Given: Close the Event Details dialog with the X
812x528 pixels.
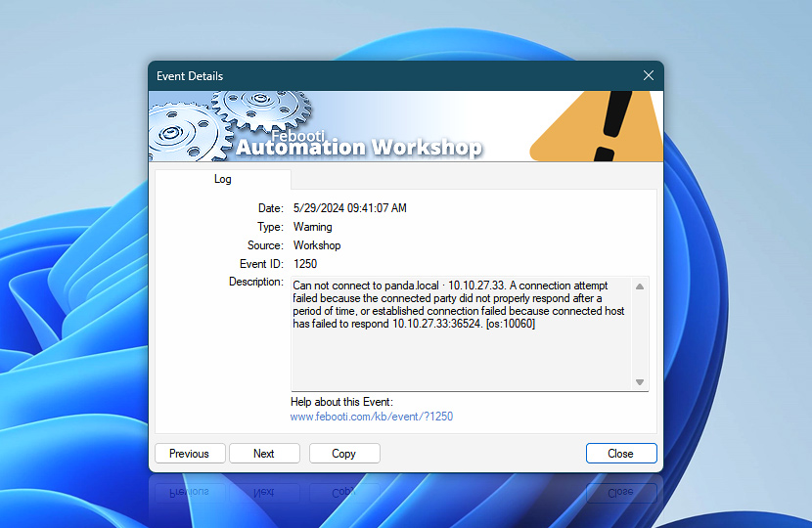Looking at the screenshot, I should click(648, 75).
